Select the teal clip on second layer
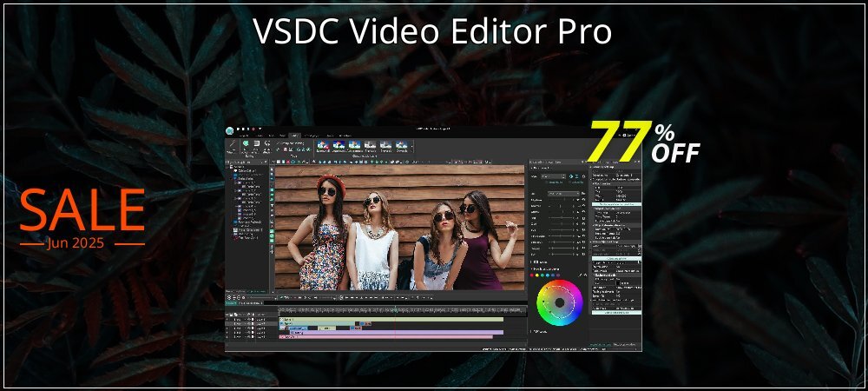Viewport: 868px width, 391px height. [x=317, y=324]
